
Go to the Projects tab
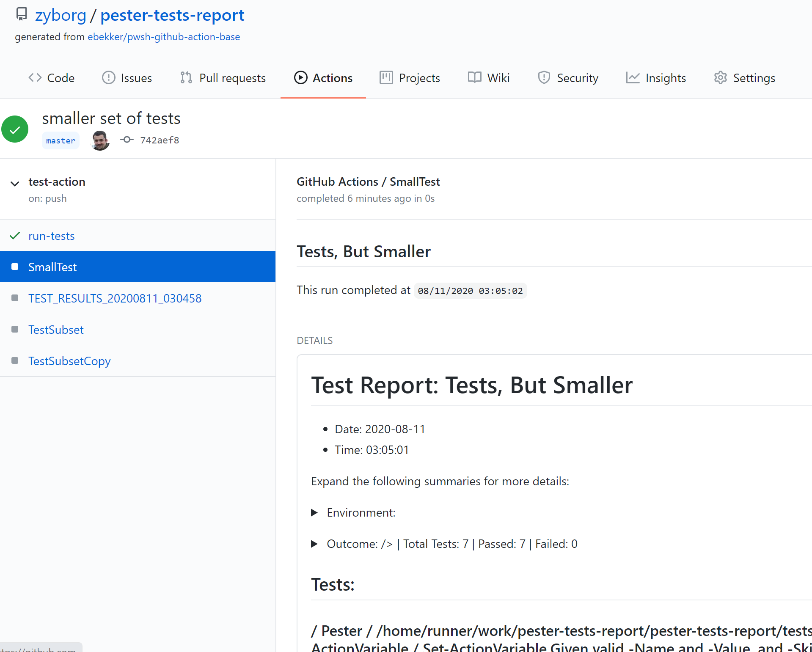click(410, 78)
